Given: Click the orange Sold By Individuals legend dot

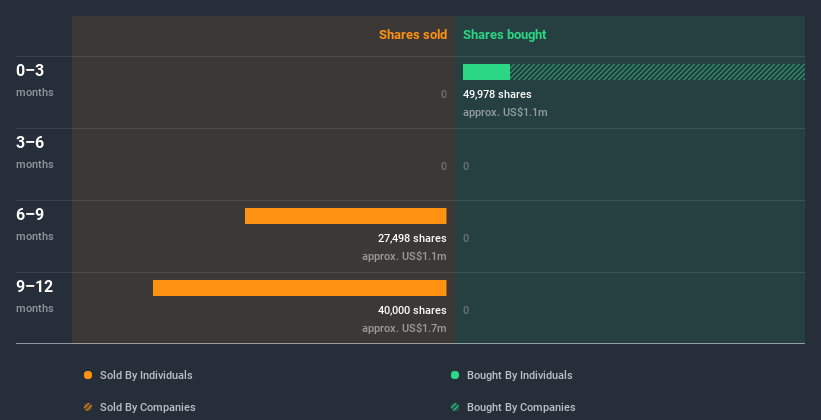Looking at the screenshot, I should 88,375.
